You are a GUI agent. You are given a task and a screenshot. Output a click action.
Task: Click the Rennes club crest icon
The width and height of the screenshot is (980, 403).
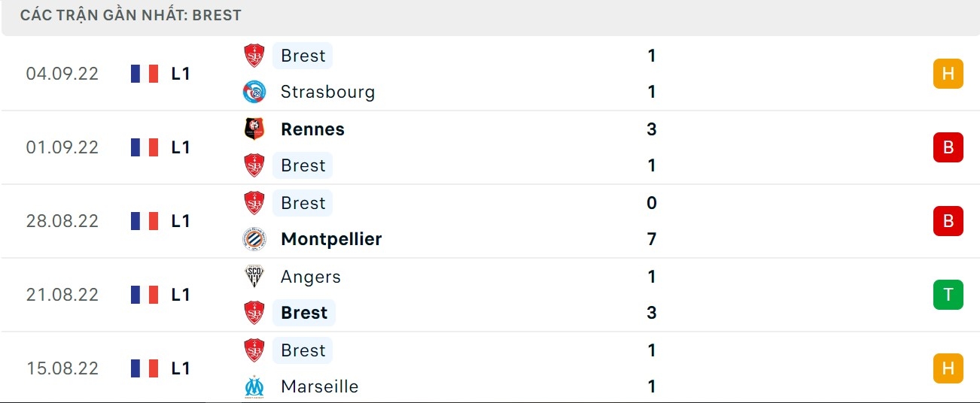pos(254,129)
